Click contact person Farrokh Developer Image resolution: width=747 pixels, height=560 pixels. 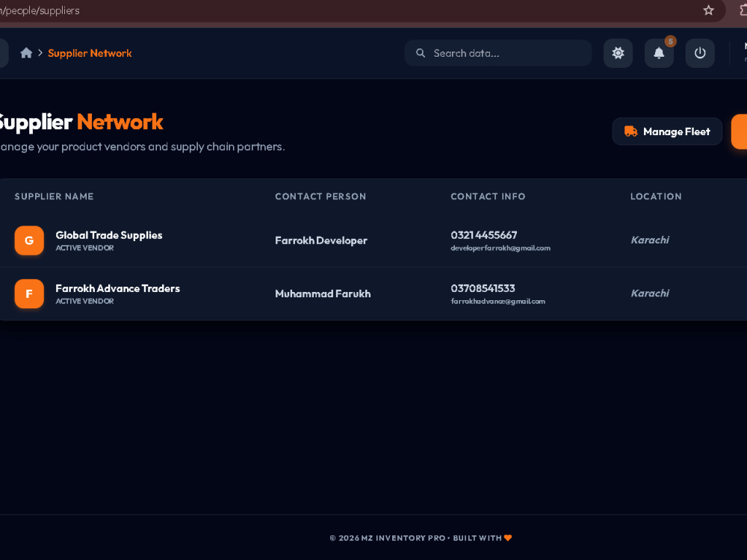click(321, 240)
